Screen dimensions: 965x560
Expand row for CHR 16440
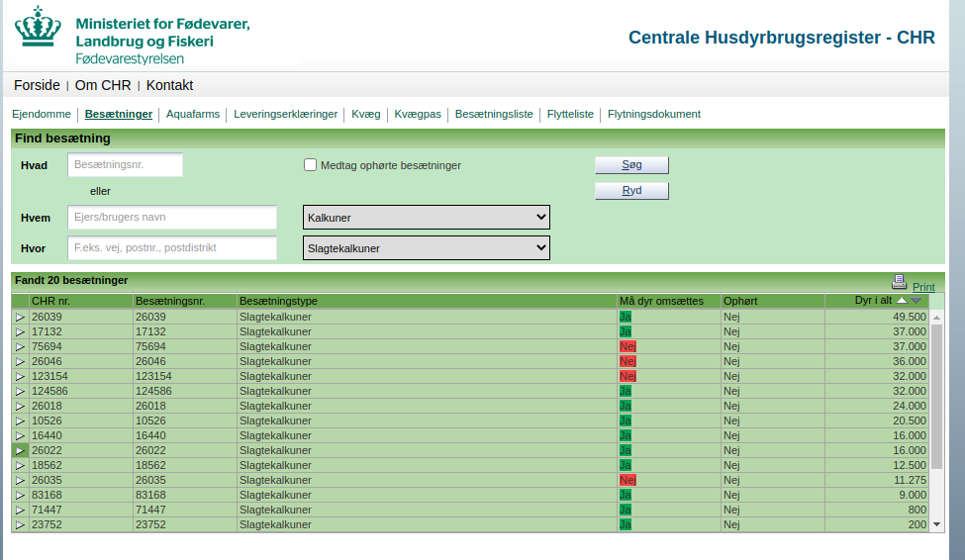click(21, 435)
